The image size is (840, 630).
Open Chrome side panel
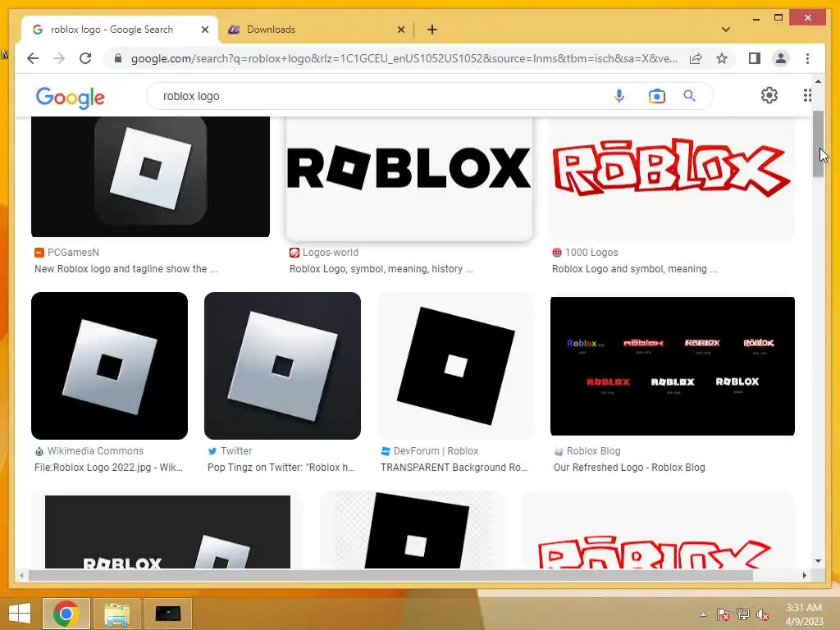coord(755,58)
